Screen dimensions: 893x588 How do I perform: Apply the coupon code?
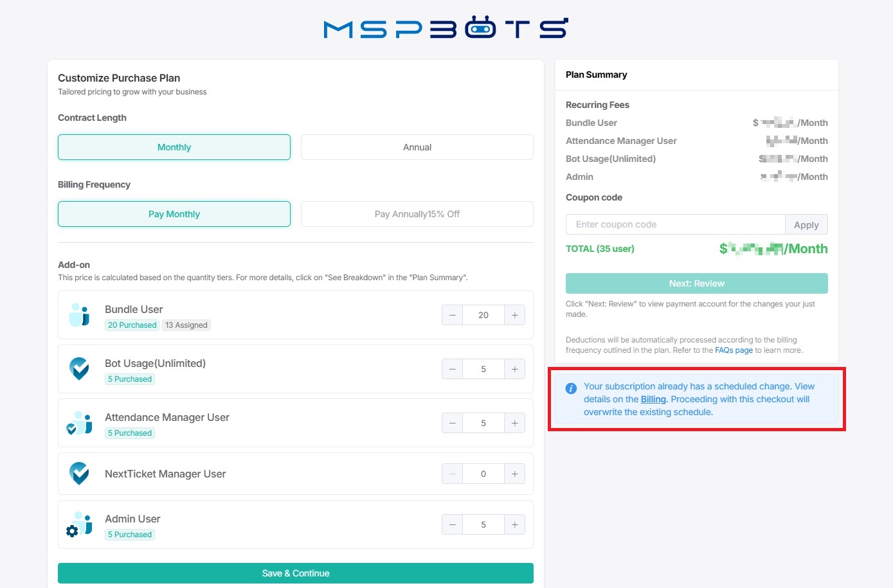806,224
